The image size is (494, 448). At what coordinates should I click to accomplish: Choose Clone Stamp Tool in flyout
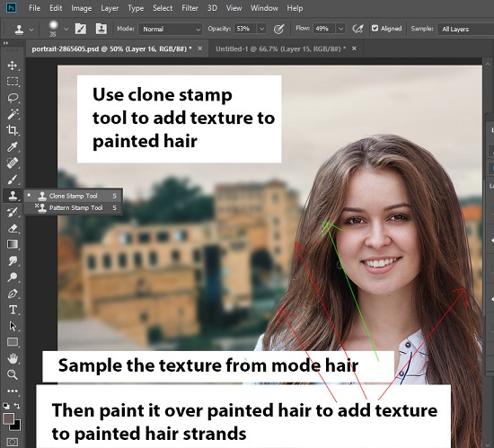74,196
